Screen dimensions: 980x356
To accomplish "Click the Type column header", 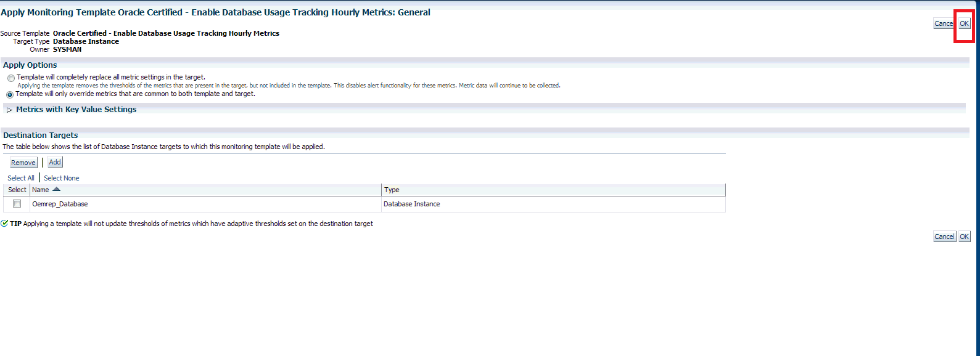I will coord(554,190).
